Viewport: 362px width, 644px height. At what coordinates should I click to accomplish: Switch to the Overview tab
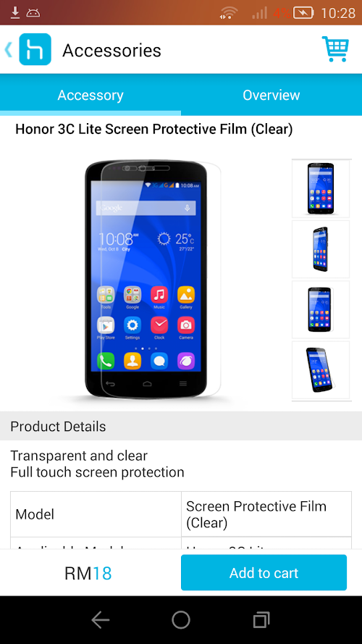pos(271,95)
